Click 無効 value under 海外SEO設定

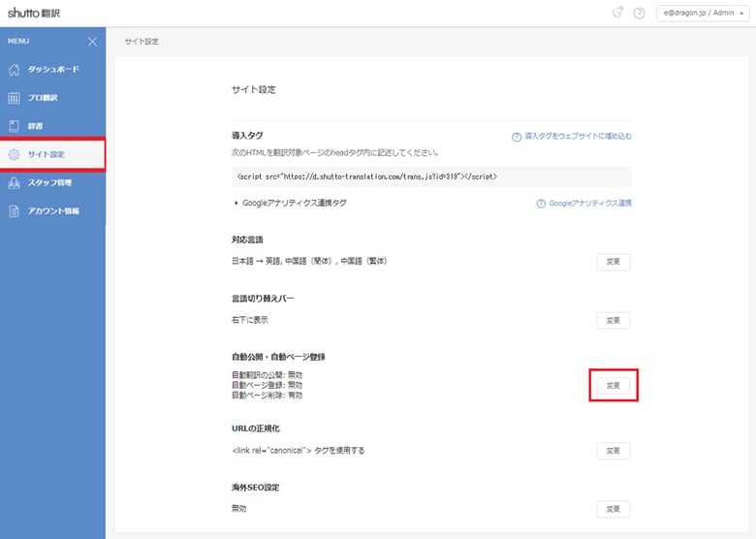(239, 509)
